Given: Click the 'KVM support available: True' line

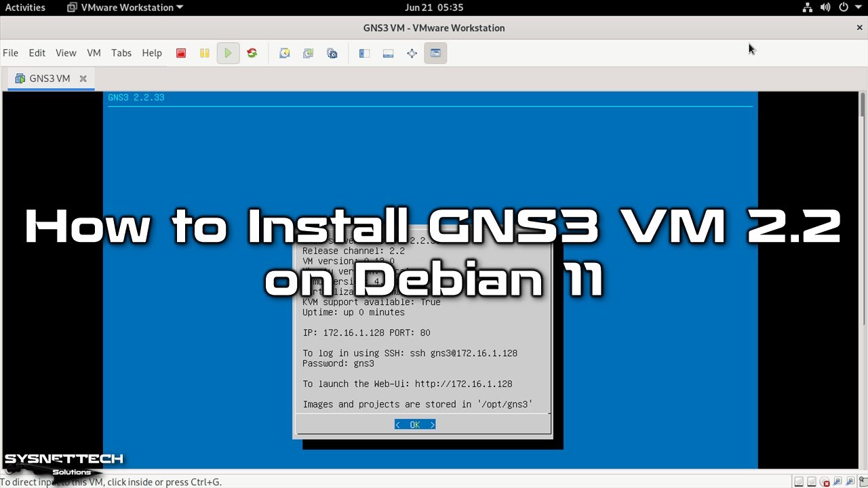Looking at the screenshot, I should pos(372,302).
